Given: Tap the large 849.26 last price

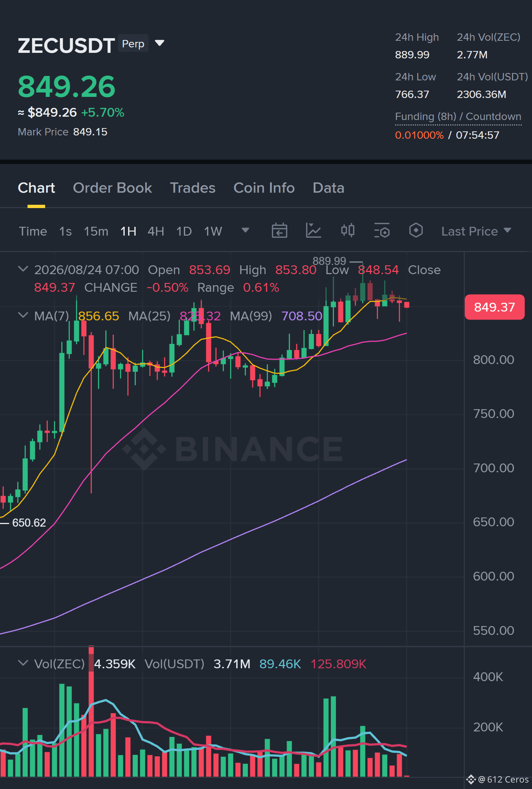Looking at the screenshot, I should click(66, 87).
